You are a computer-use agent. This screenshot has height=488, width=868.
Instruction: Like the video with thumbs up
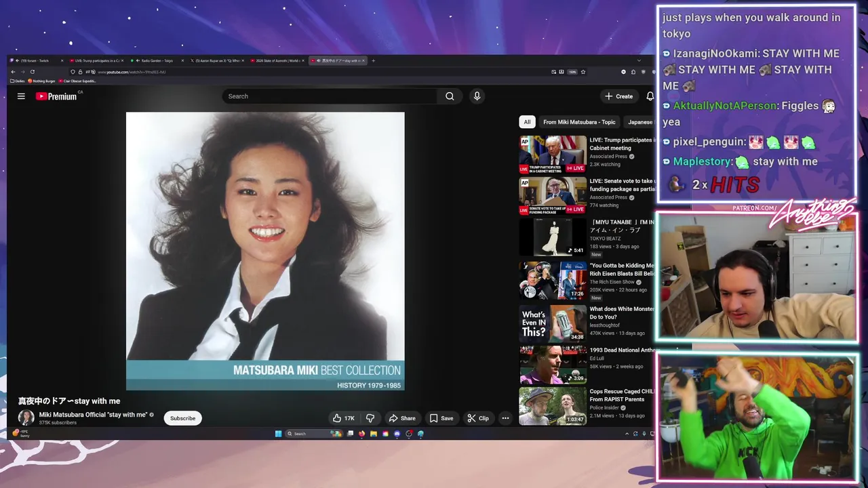[343, 418]
